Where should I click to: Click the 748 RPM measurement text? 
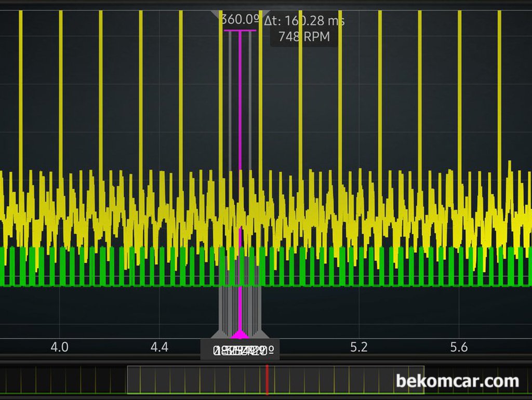(304, 37)
